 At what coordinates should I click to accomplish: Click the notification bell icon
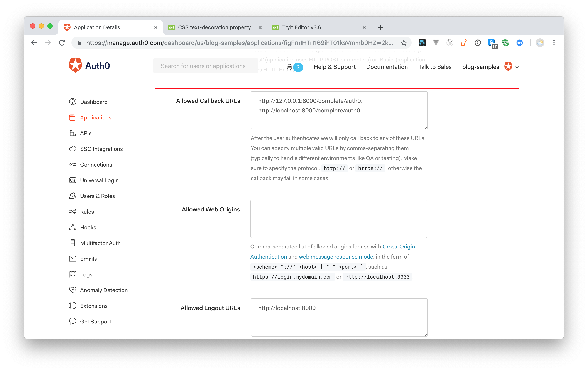289,67
